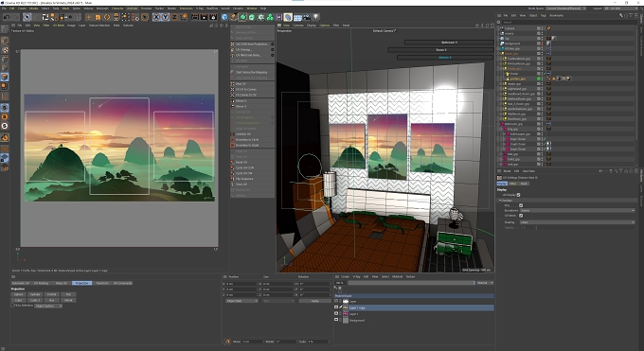
Task: Click the Texture mode checker icon in the left sidebar
Action: (5, 50)
